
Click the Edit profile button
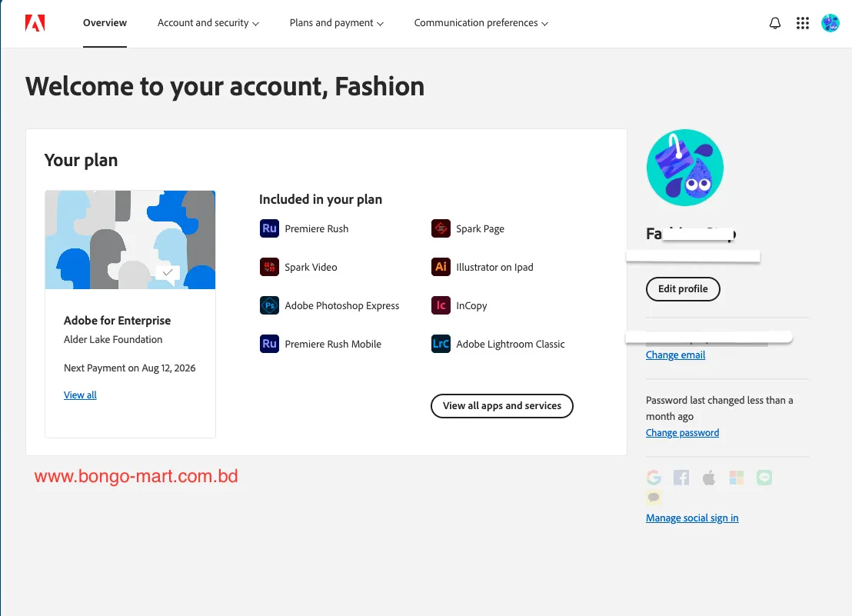(x=683, y=289)
